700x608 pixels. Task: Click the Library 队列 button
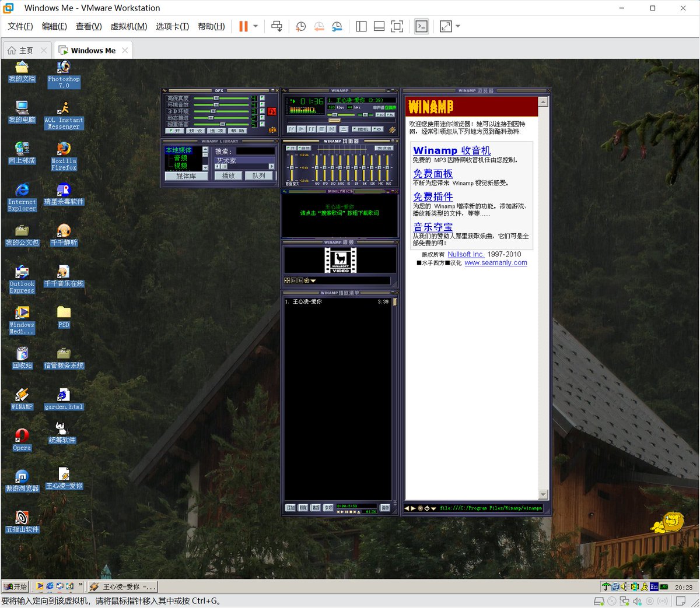point(258,176)
